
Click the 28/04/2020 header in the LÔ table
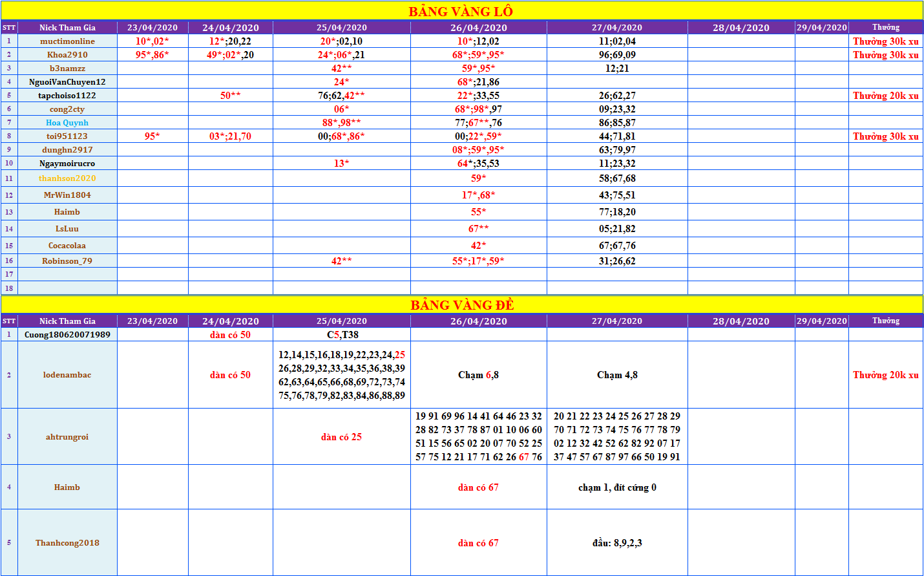740,28
